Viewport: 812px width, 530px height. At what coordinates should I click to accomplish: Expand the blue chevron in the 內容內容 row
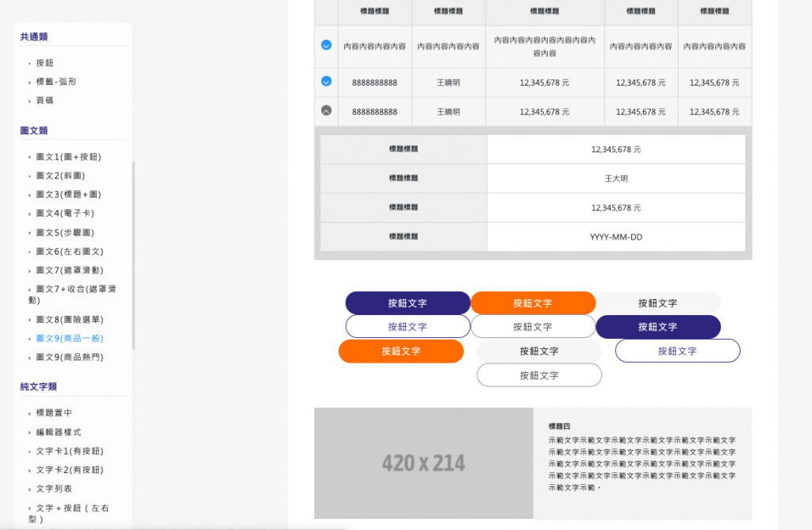coord(326,45)
